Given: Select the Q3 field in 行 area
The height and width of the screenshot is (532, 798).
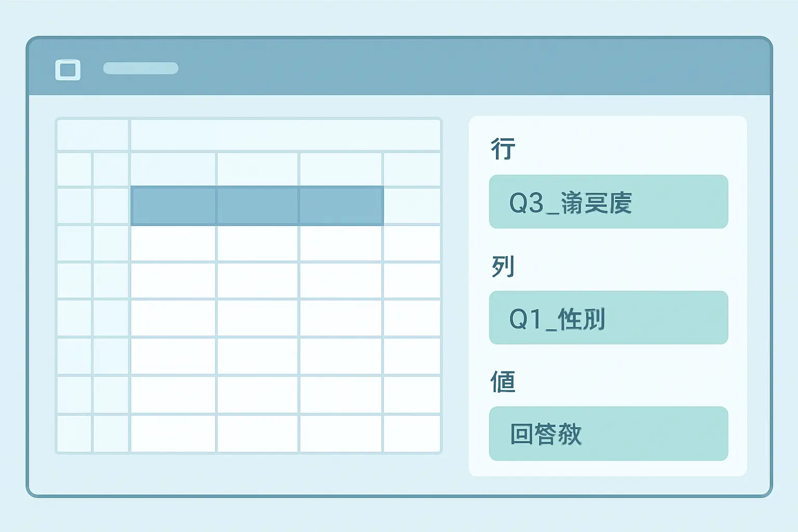Looking at the screenshot, I should tap(608, 202).
